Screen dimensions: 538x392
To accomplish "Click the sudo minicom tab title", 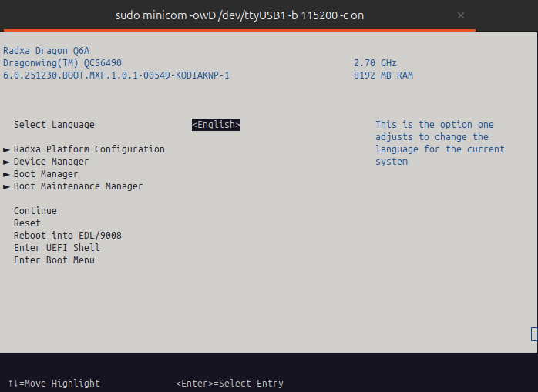I will coord(239,15).
